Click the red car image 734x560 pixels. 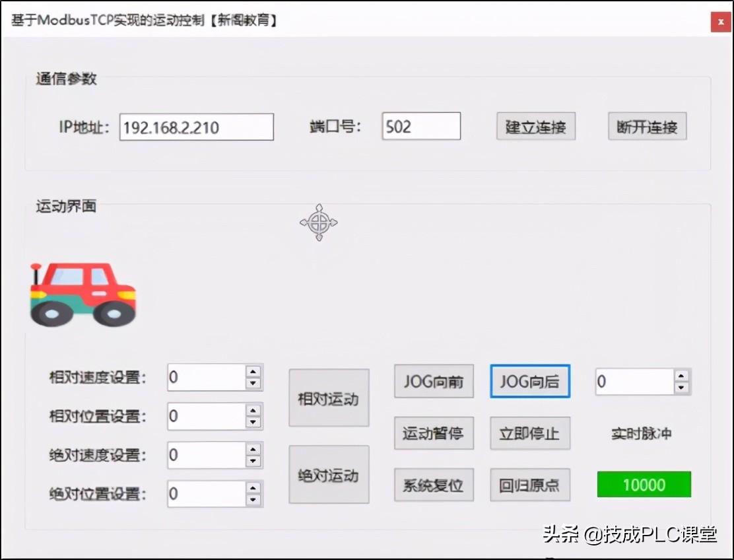pyautogui.click(x=83, y=295)
